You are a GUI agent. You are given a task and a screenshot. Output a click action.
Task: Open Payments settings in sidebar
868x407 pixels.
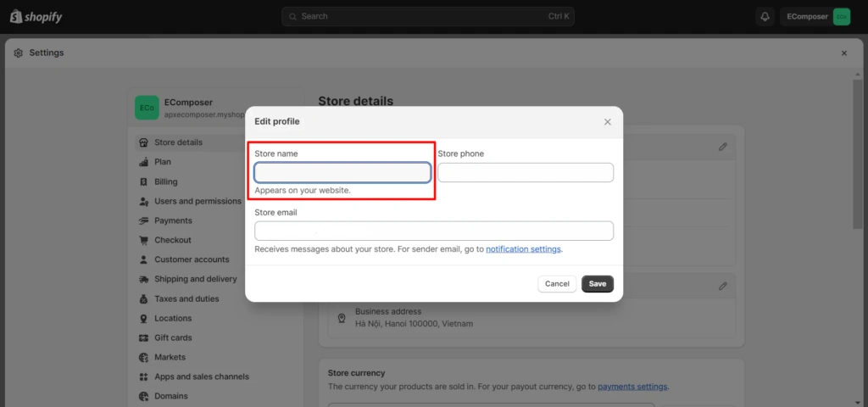coord(173,220)
